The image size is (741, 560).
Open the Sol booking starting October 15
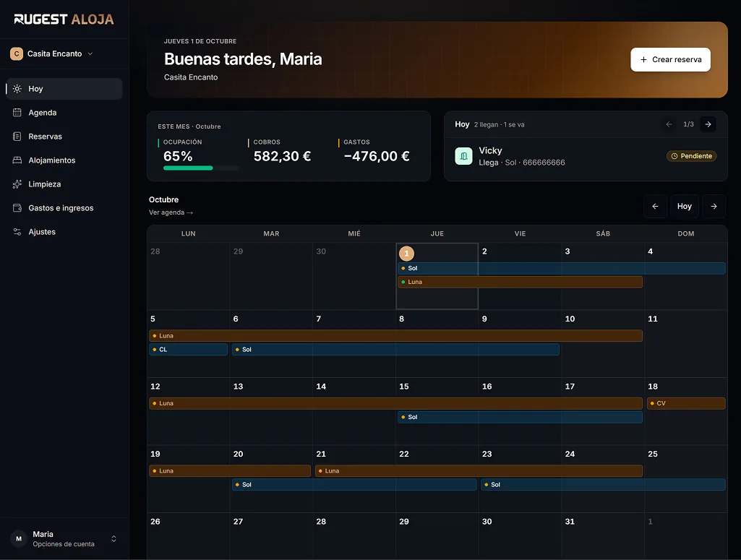click(520, 417)
